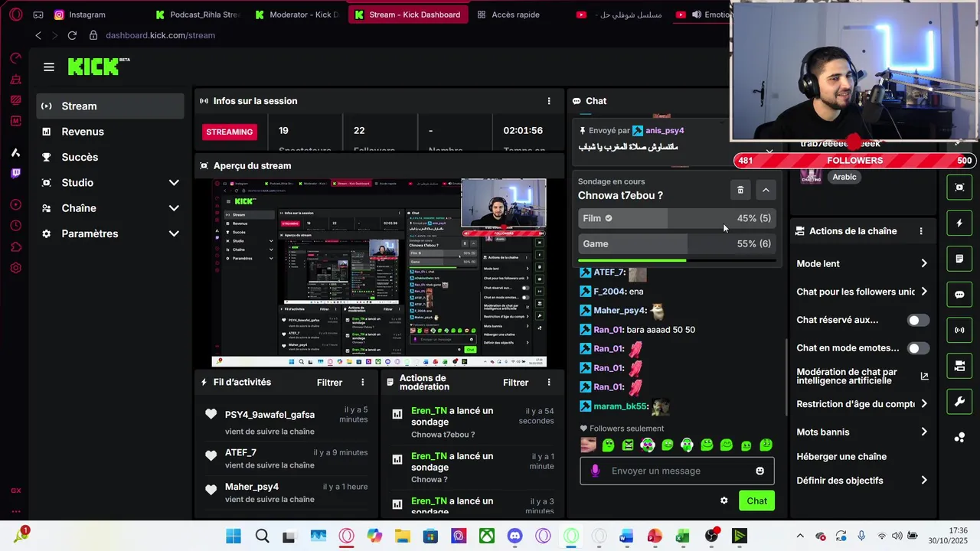
Task: Delete the current poll with trash icon
Action: coord(740,190)
